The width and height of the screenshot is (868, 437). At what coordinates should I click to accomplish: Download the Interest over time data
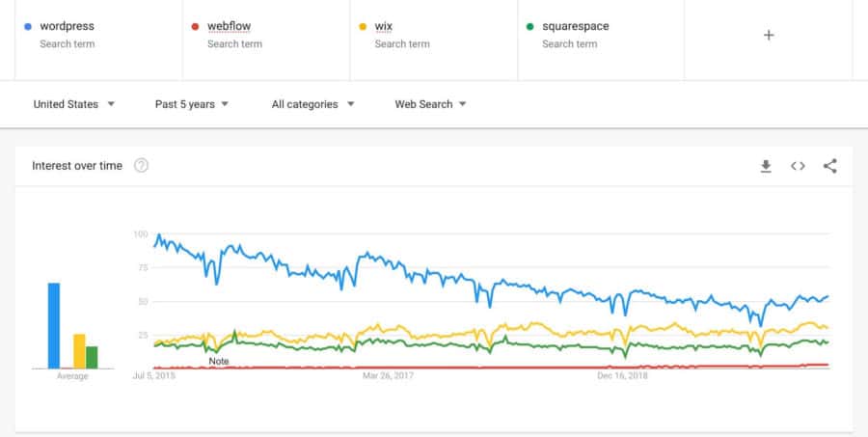pyautogui.click(x=766, y=166)
